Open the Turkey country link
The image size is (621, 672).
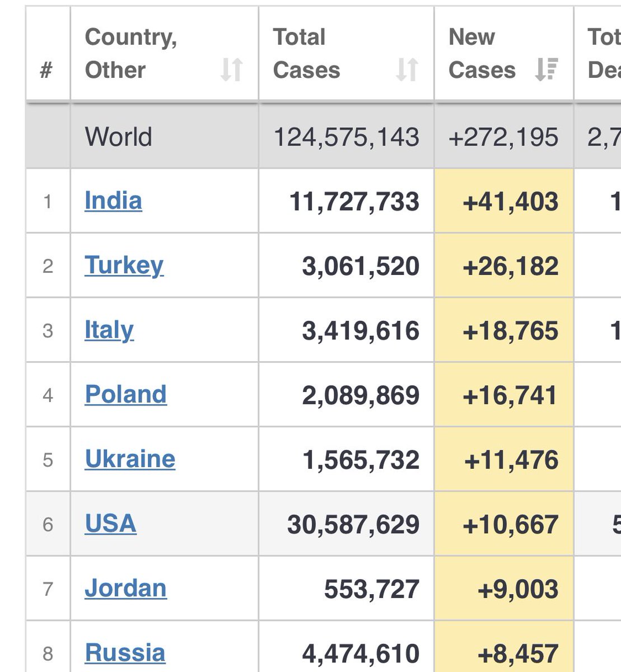[x=124, y=265]
